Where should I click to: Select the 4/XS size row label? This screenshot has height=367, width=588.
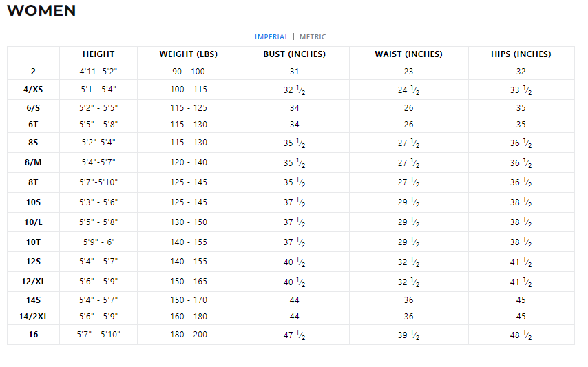[33, 90]
